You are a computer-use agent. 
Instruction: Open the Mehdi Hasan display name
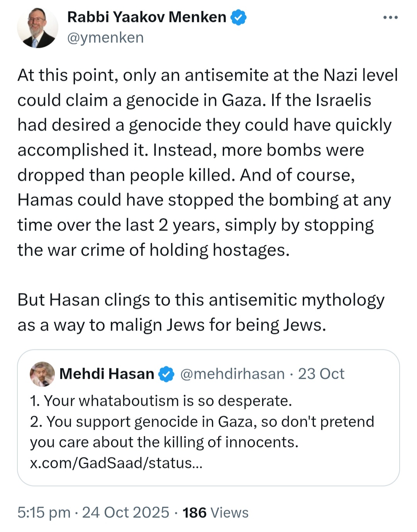pos(107,374)
